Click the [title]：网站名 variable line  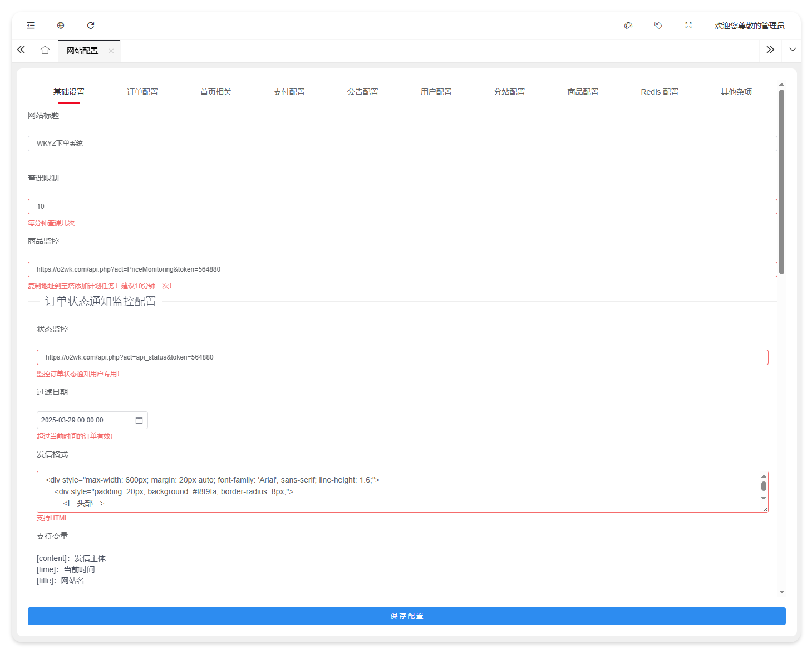pos(61,581)
